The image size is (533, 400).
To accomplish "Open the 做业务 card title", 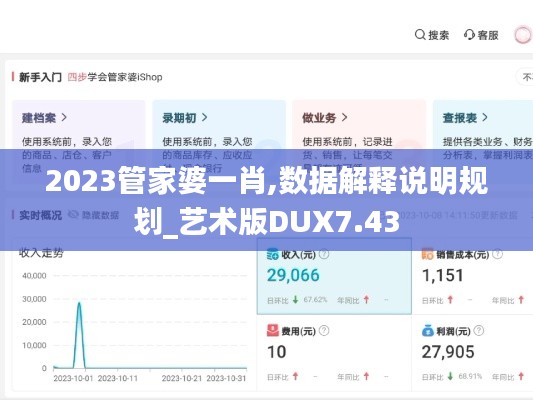I will pyautogui.click(x=319, y=118).
